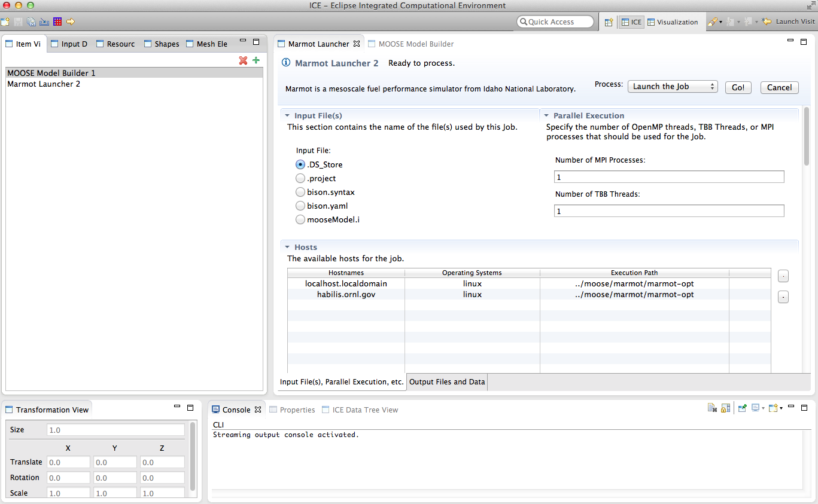
Task: Switch to the Visualization perspective
Action: coord(673,22)
